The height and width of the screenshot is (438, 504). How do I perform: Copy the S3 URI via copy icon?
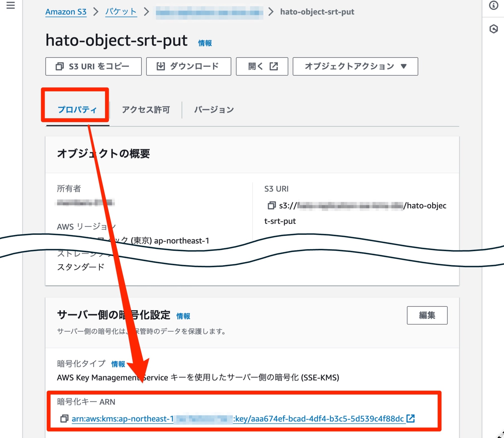click(271, 205)
